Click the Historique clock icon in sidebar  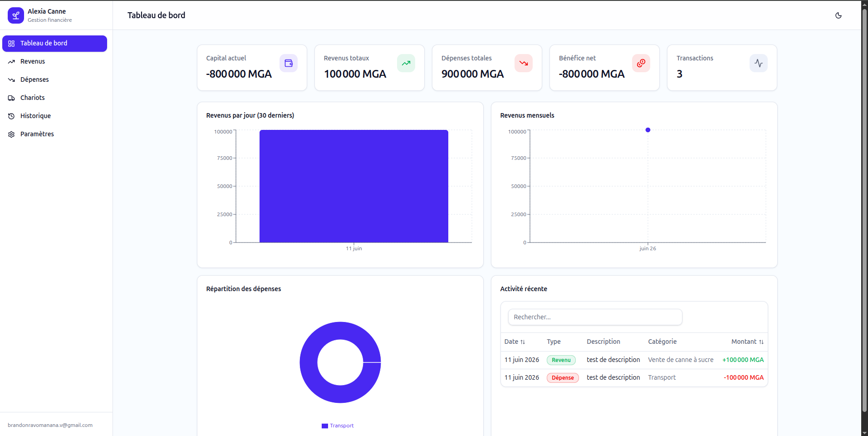point(11,116)
